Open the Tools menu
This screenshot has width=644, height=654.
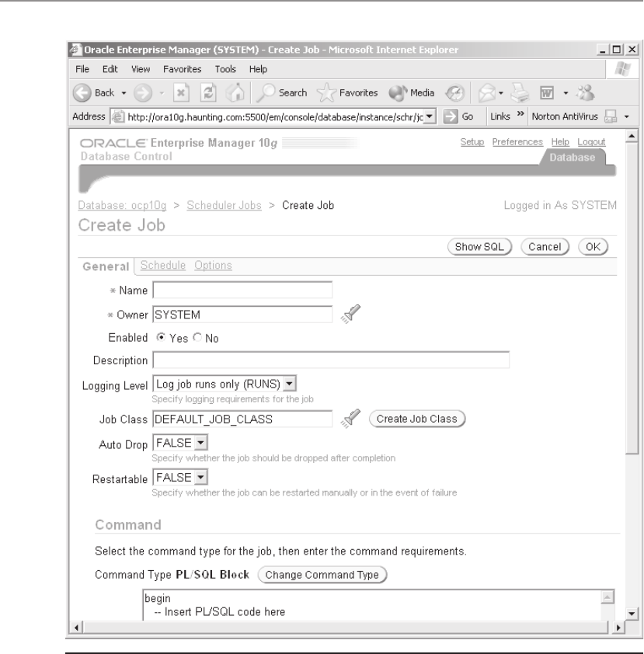pyautogui.click(x=225, y=69)
